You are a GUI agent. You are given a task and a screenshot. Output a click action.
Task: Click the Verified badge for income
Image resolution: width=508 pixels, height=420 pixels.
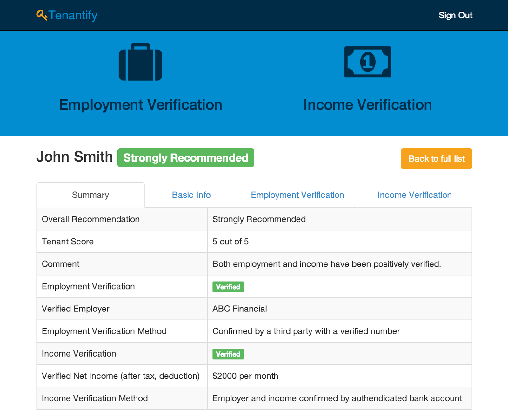pyautogui.click(x=228, y=354)
